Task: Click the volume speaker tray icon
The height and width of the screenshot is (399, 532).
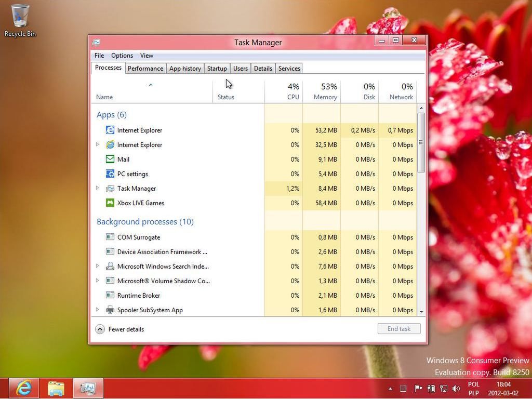Action: click(456, 389)
